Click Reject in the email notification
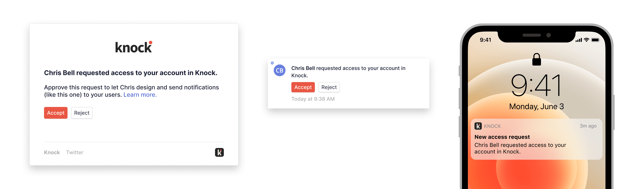The height and width of the screenshot is (189, 644). (81, 113)
